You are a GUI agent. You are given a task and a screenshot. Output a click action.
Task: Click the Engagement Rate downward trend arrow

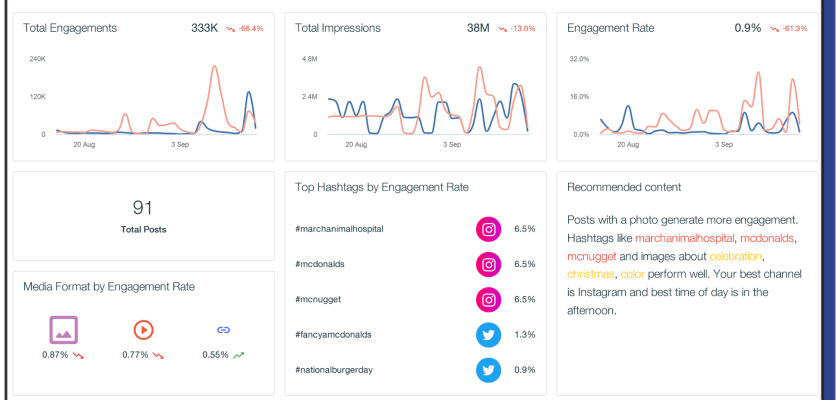point(774,29)
